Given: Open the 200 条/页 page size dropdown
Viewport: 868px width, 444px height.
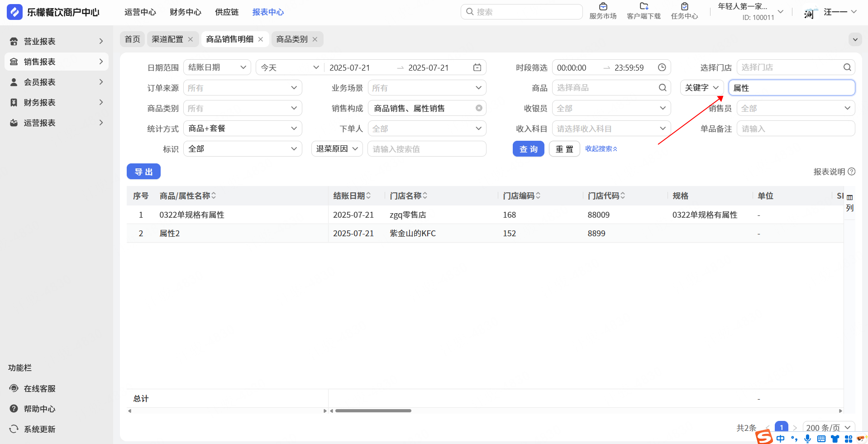Looking at the screenshot, I should point(829,428).
